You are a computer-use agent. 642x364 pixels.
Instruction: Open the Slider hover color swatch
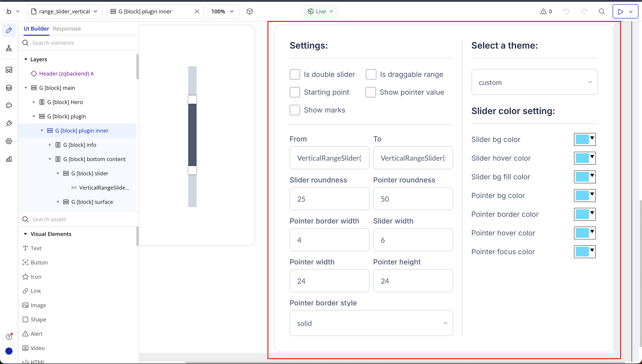pyautogui.click(x=584, y=158)
